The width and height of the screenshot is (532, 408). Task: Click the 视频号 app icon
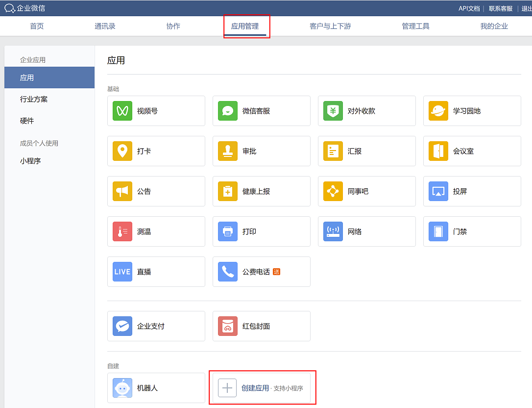click(x=122, y=111)
